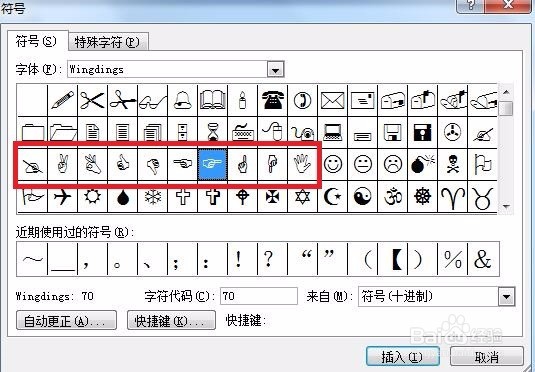Viewport: 535px width, 372px height.
Task: Choose the bomb symbol
Action: 423,164
